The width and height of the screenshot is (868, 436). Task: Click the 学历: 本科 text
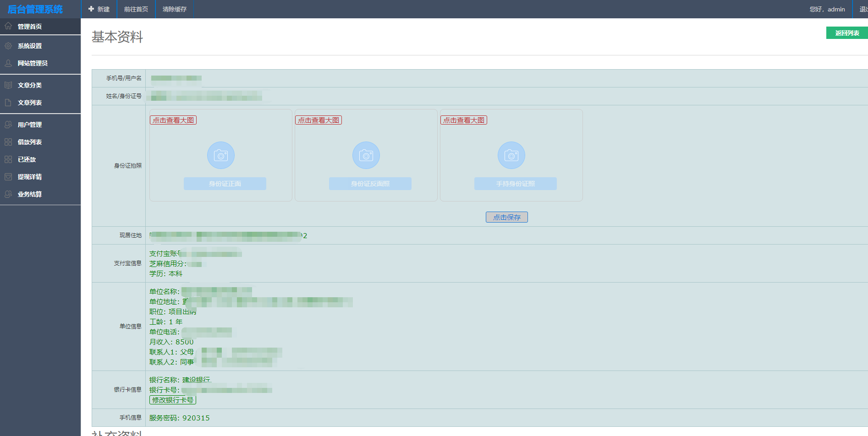point(166,273)
